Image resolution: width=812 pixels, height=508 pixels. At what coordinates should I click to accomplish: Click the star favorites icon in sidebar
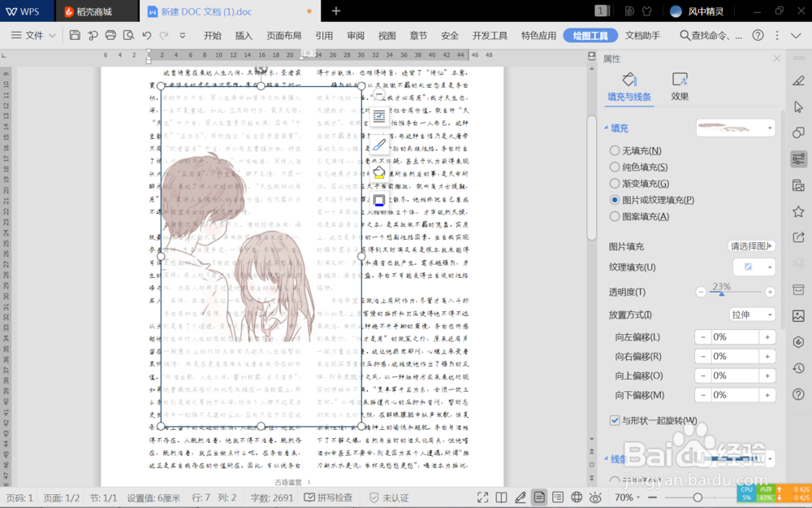(798, 211)
